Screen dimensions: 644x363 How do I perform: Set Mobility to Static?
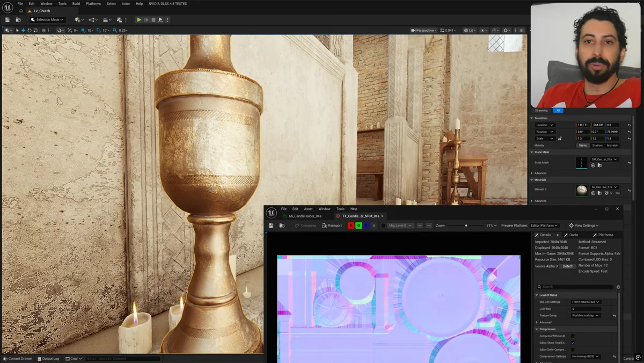point(583,146)
